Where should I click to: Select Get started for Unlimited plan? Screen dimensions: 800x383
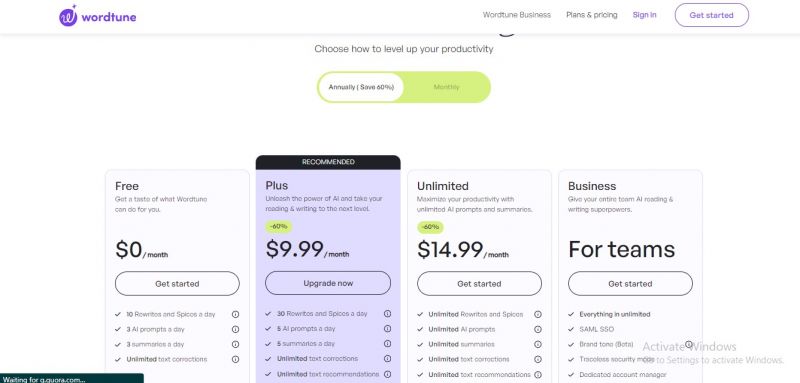479,284
